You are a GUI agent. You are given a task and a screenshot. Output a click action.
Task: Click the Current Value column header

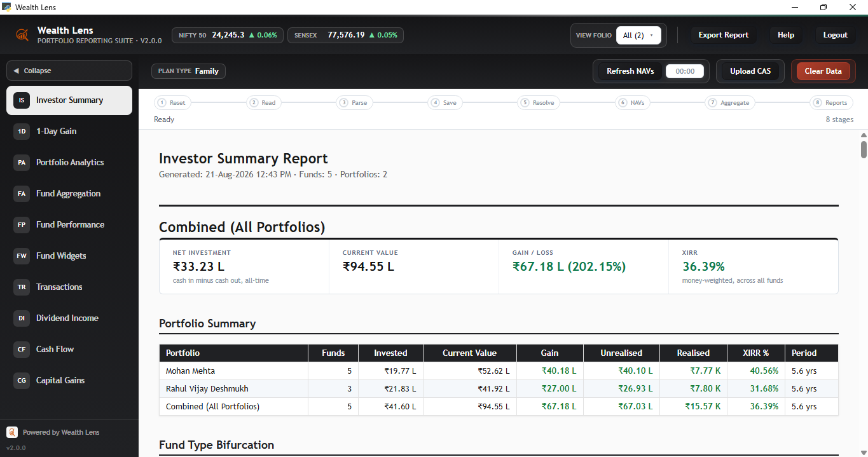coord(470,353)
